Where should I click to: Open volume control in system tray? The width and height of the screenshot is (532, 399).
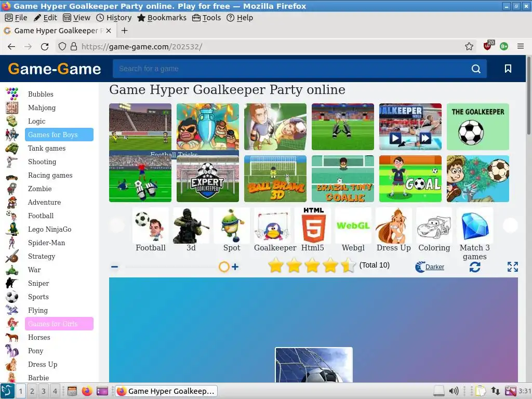click(x=453, y=391)
